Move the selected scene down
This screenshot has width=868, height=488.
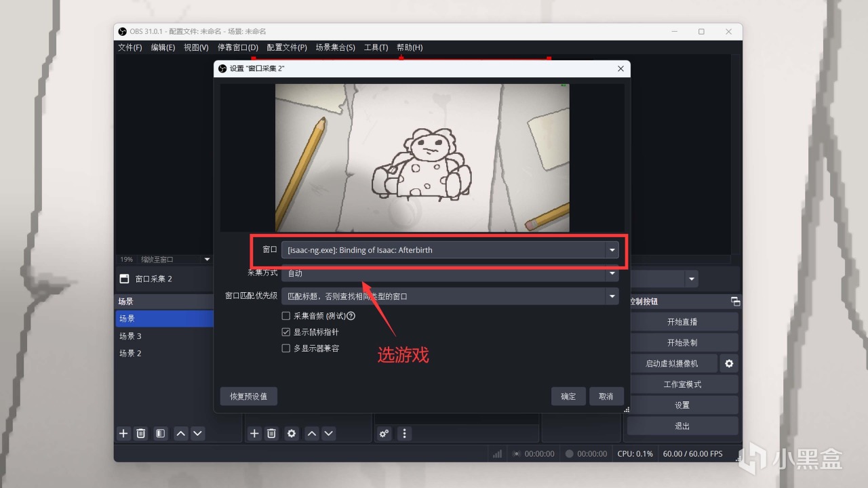197,433
